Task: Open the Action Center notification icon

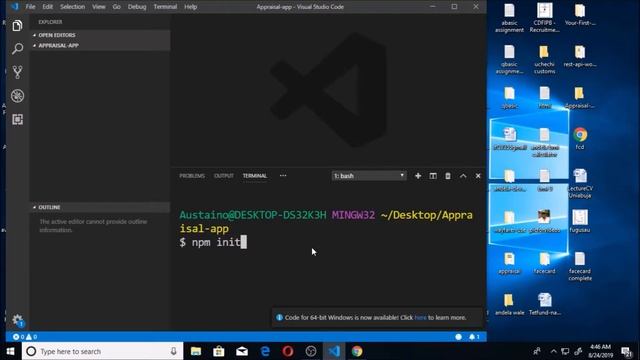Action: (627, 351)
